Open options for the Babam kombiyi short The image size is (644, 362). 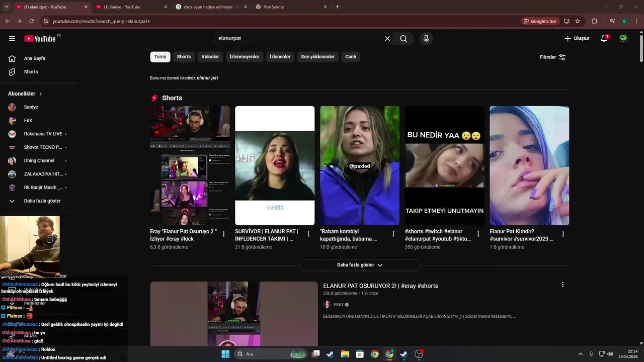click(x=393, y=234)
